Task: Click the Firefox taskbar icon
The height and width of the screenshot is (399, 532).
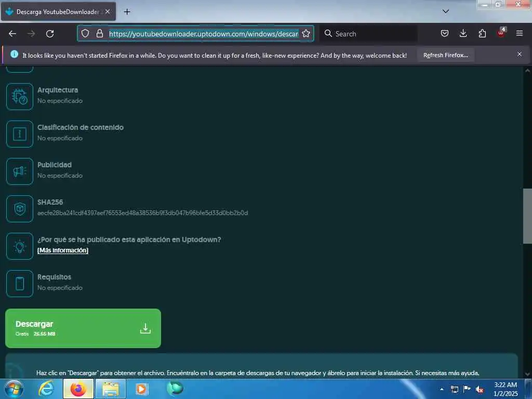Action: click(78, 389)
